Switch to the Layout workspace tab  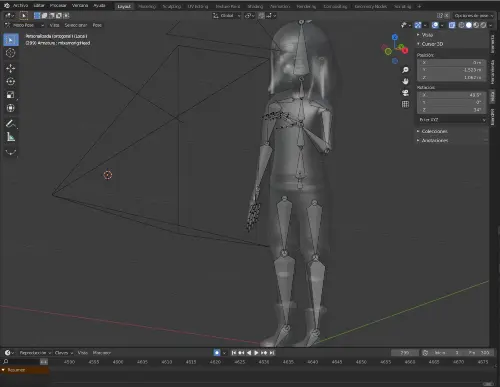tap(124, 6)
